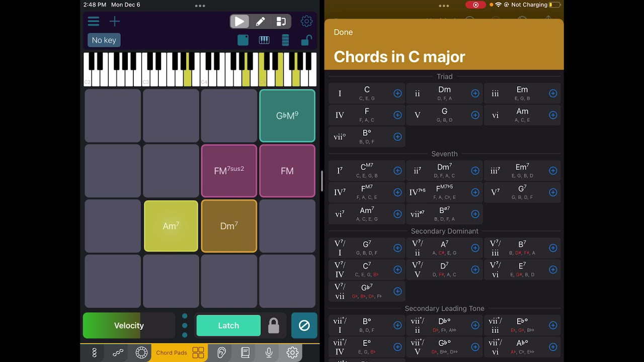644x362 pixels.
Task: Add the D♭° secondary leading tone chord
Action: 475,325
